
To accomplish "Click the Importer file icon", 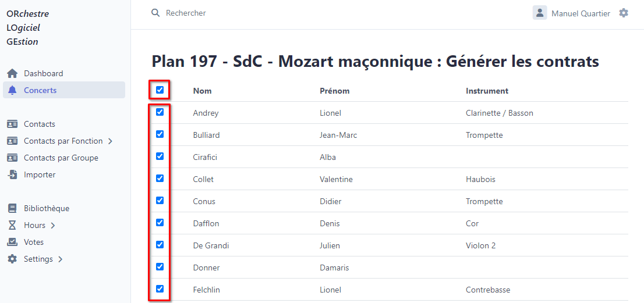I will [12, 175].
